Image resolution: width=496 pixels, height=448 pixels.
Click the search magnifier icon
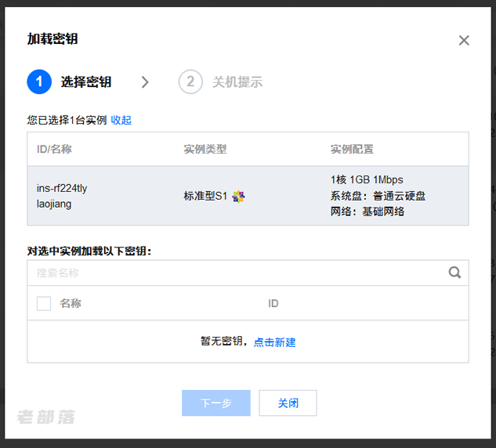pos(454,273)
